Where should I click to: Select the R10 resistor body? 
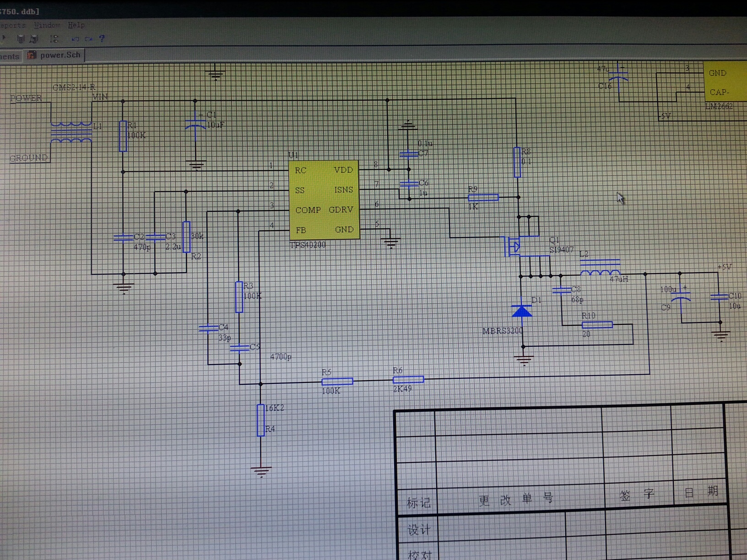click(x=597, y=325)
